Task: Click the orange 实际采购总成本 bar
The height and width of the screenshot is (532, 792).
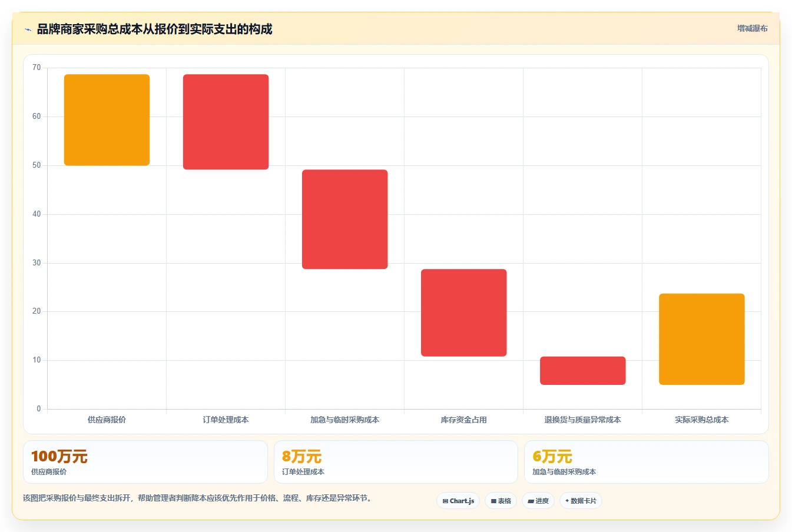Action: 702,339
